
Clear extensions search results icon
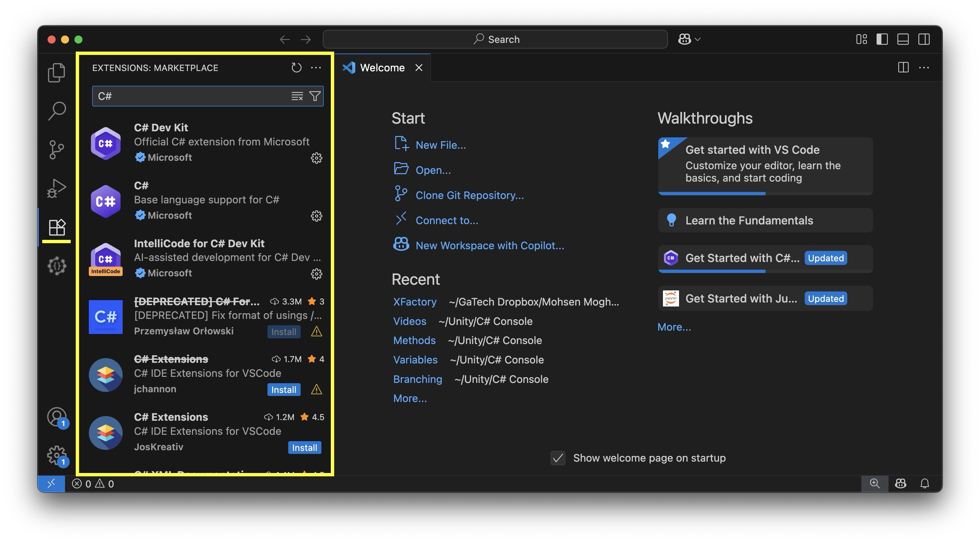(297, 96)
